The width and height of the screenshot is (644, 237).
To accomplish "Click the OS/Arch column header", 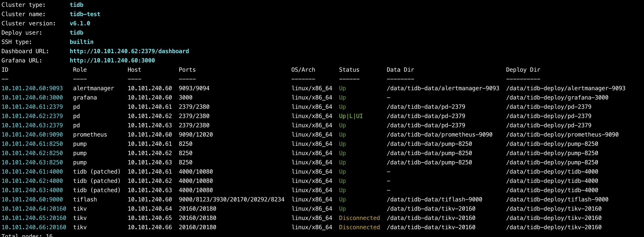I will tap(303, 70).
